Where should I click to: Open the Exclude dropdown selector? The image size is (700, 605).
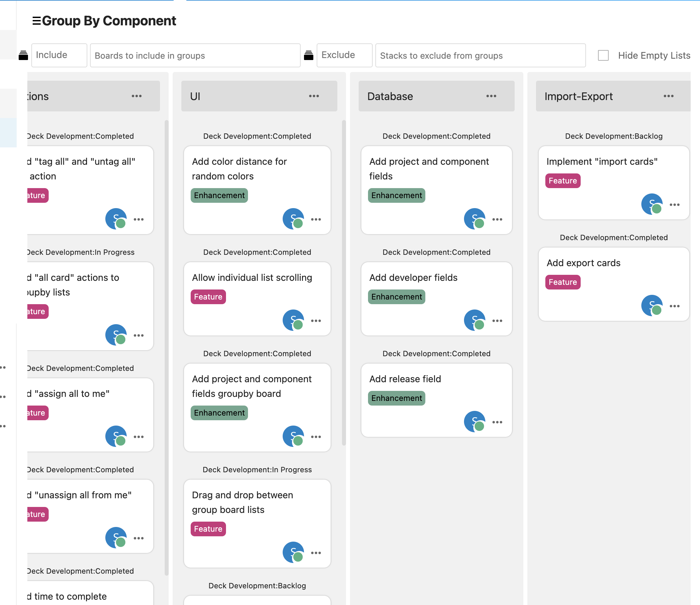coord(344,55)
